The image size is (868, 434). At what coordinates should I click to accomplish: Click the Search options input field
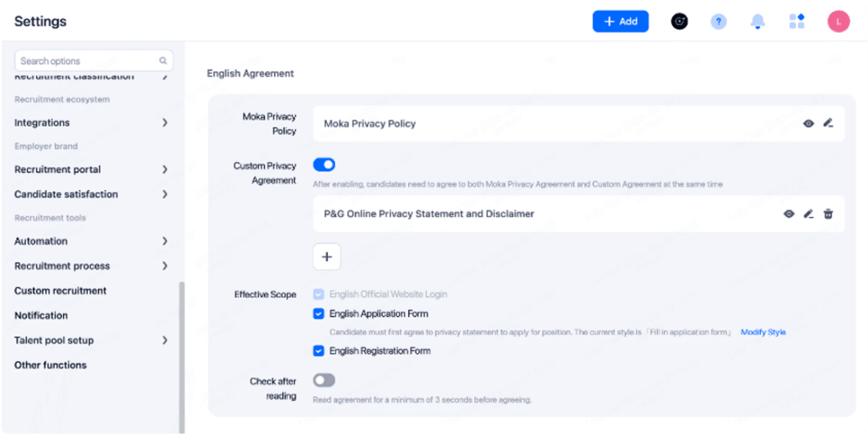[86, 61]
